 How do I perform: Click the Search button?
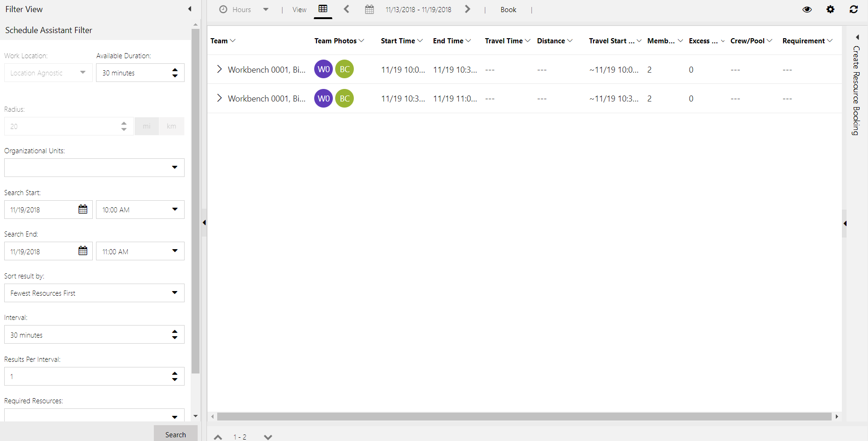click(175, 434)
